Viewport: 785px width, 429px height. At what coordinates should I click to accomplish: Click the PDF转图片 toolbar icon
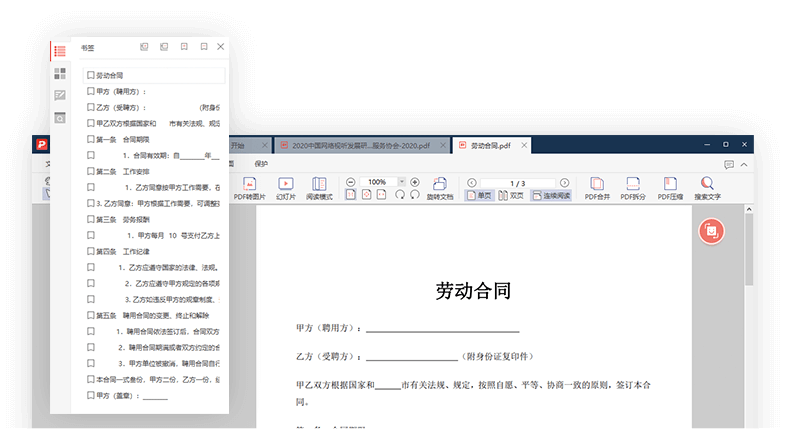250,188
